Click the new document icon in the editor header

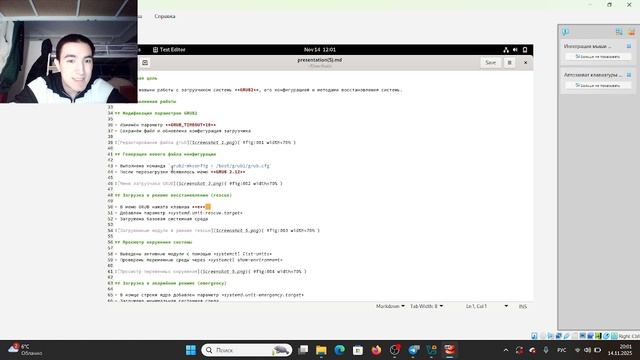click(x=145, y=62)
